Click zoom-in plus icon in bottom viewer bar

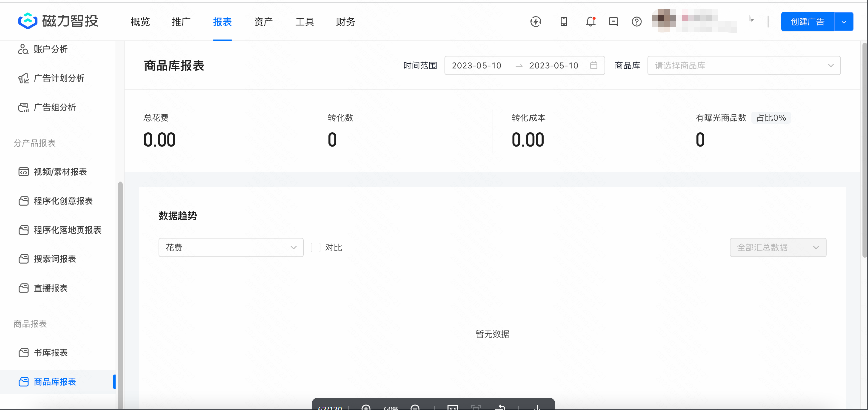click(366, 407)
